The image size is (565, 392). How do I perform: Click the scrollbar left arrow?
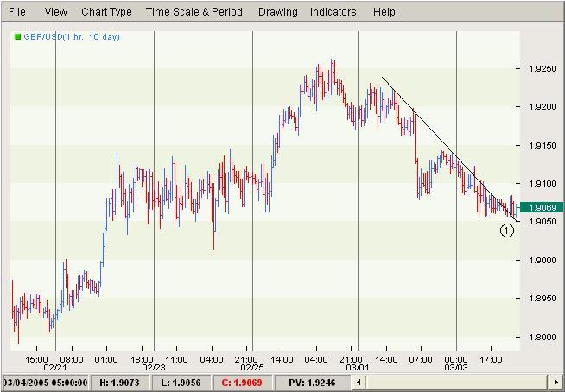click(x=359, y=383)
